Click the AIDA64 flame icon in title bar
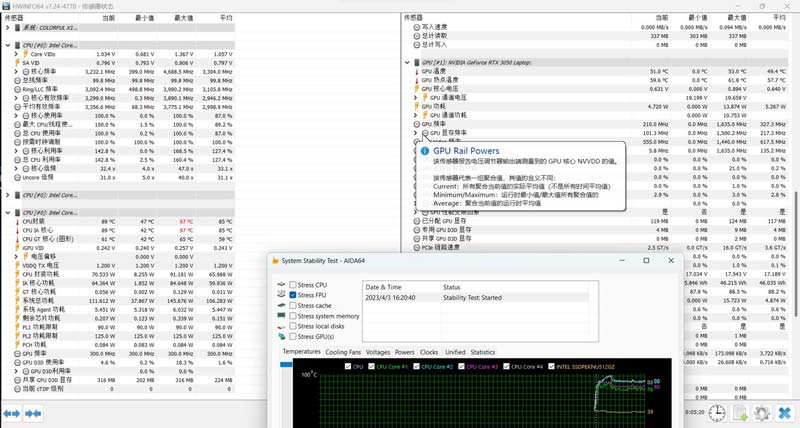800x428 pixels. [x=276, y=261]
